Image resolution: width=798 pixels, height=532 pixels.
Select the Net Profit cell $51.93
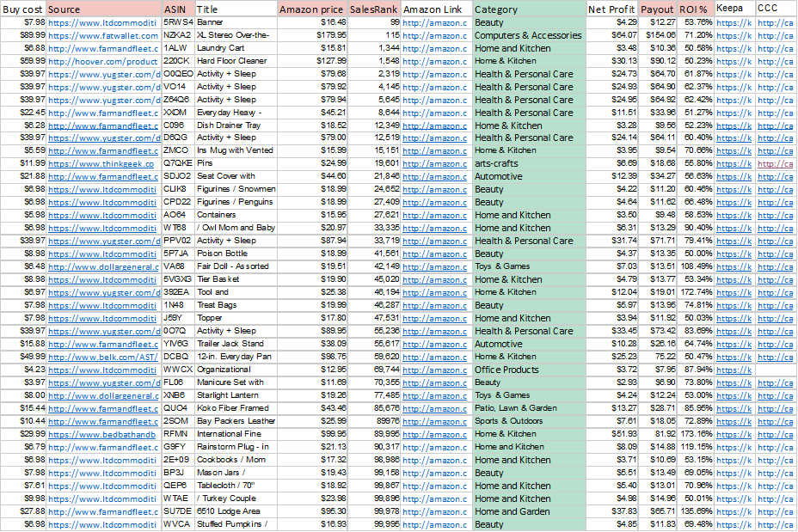[612, 434]
